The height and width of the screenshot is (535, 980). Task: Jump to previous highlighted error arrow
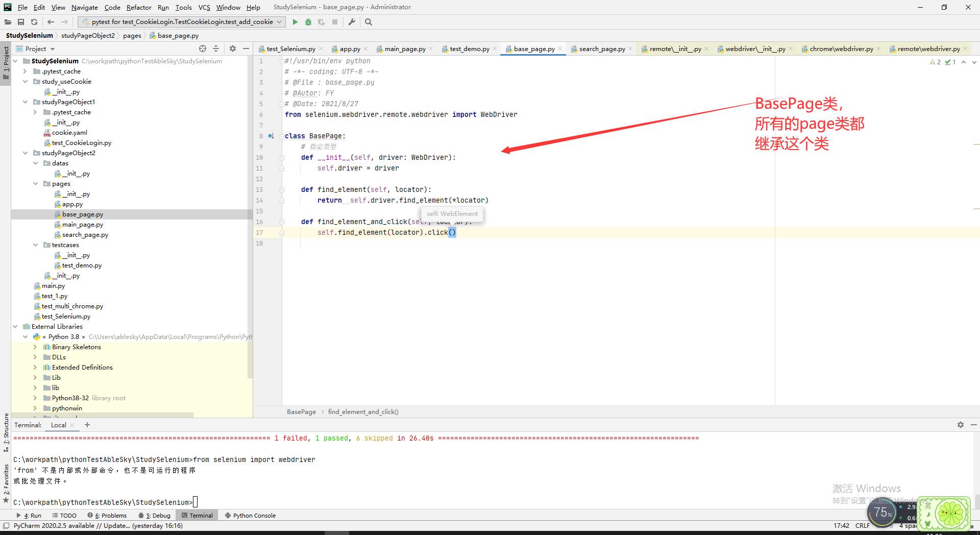[x=964, y=62]
